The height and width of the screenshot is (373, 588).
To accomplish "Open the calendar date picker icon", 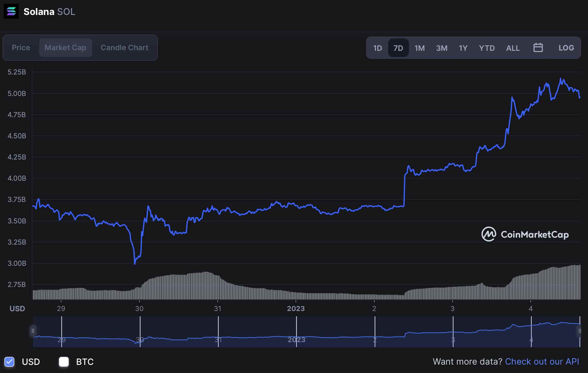I will click(538, 48).
